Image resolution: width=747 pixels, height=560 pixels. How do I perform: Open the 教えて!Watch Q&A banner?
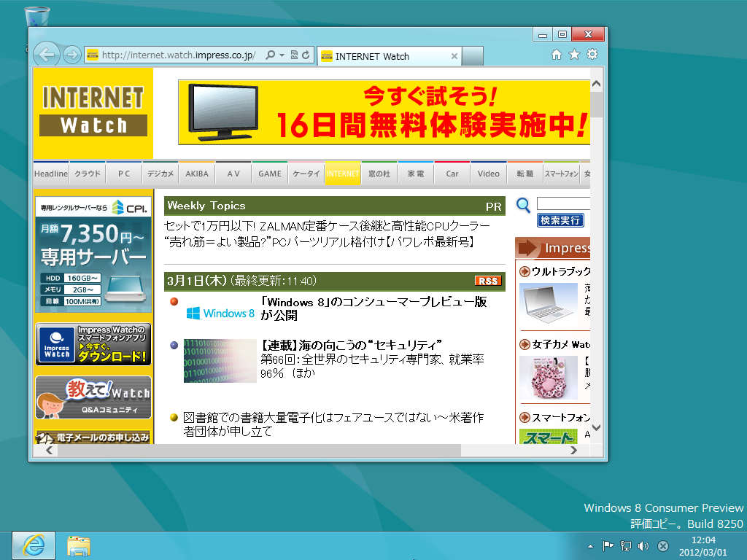[x=93, y=397]
